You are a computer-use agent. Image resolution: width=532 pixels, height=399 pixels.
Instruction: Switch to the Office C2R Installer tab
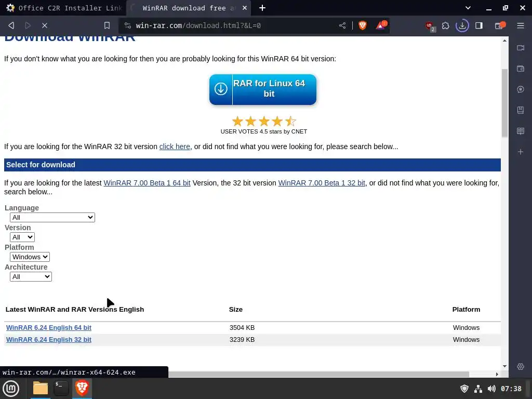point(64,8)
